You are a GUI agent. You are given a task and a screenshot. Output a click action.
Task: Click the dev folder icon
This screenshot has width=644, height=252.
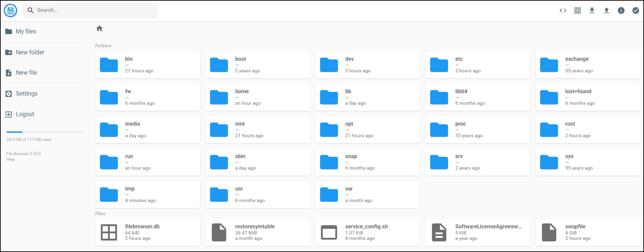pyautogui.click(x=329, y=65)
